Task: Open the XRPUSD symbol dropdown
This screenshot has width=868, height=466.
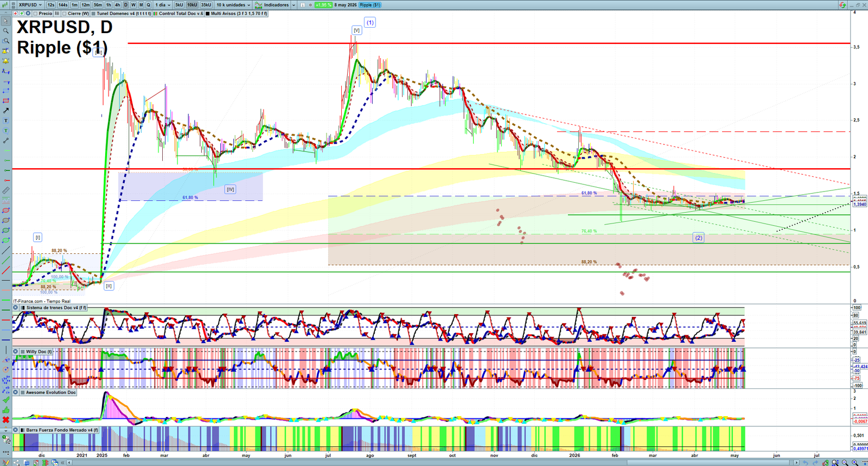Action: pos(30,5)
